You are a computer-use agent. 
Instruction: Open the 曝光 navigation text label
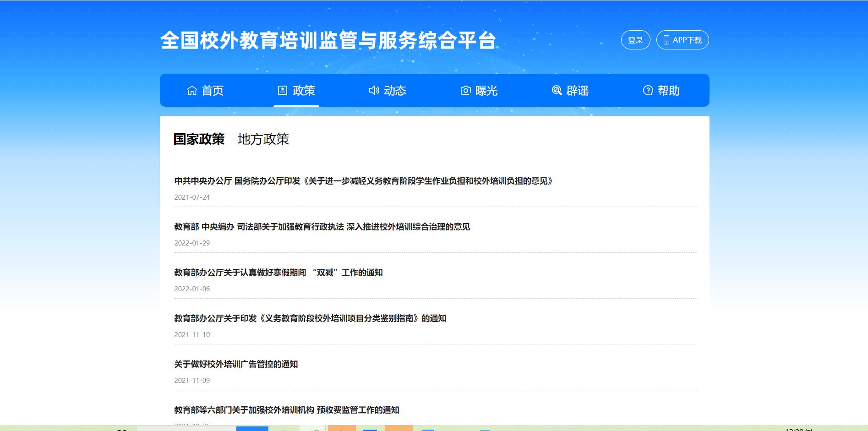point(486,91)
